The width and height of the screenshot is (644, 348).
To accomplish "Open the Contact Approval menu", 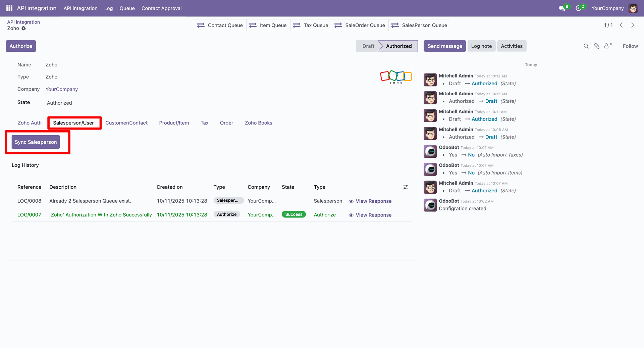I will pos(161,8).
